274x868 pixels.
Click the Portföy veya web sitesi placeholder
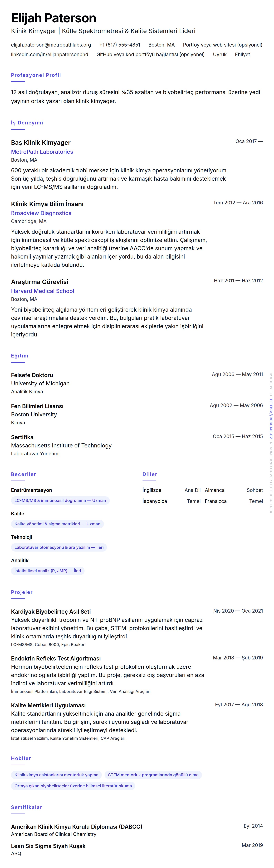tap(222, 45)
